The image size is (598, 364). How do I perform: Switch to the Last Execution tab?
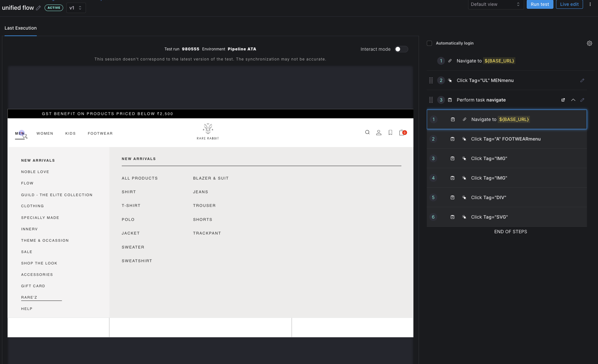[x=21, y=28]
